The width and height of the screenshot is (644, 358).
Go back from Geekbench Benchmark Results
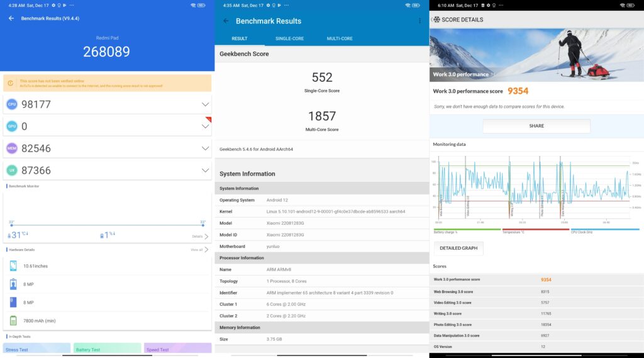[x=226, y=21]
